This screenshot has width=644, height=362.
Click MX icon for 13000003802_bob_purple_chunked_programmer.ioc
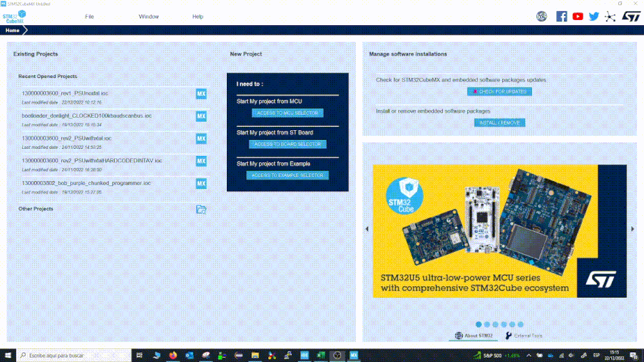click(x=201, y=184)
